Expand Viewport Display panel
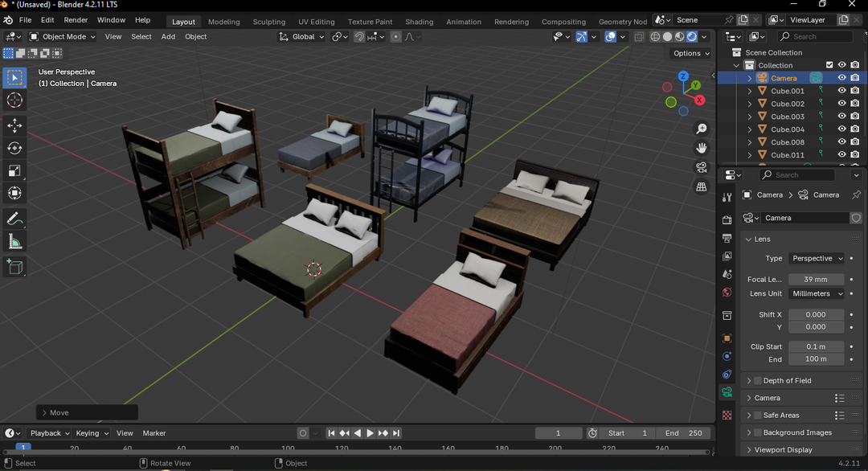This screenshot has height=471, width=868. (x=749, y=450)
